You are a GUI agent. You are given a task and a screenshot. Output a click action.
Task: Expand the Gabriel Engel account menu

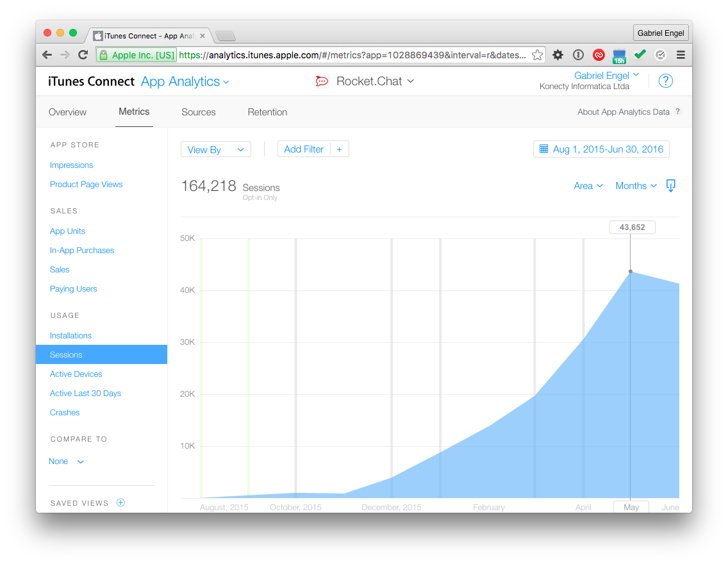click(x=606, y=75)
